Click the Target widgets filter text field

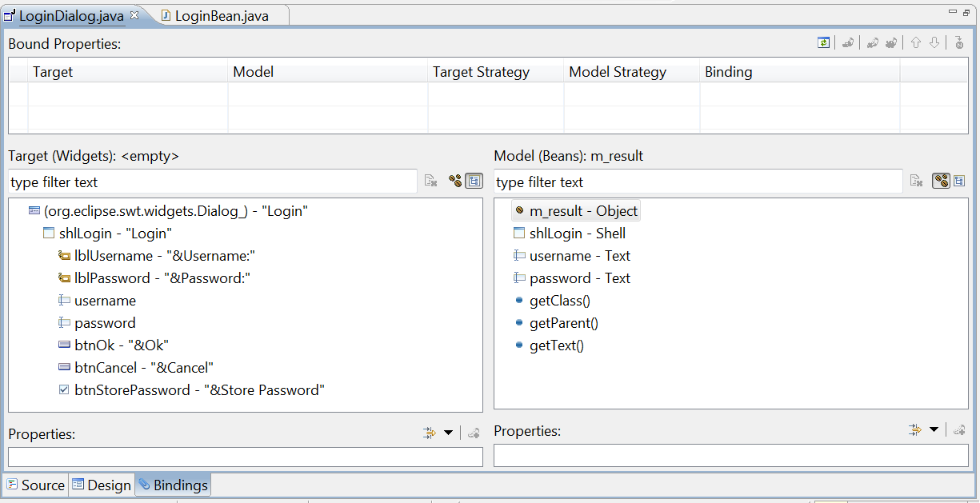(213, 182)
